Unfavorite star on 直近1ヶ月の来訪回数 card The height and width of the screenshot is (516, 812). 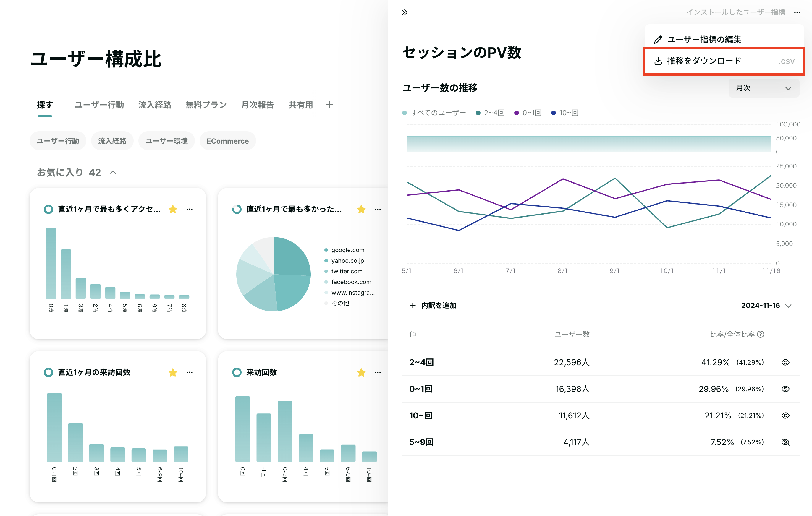coord(173,372)
